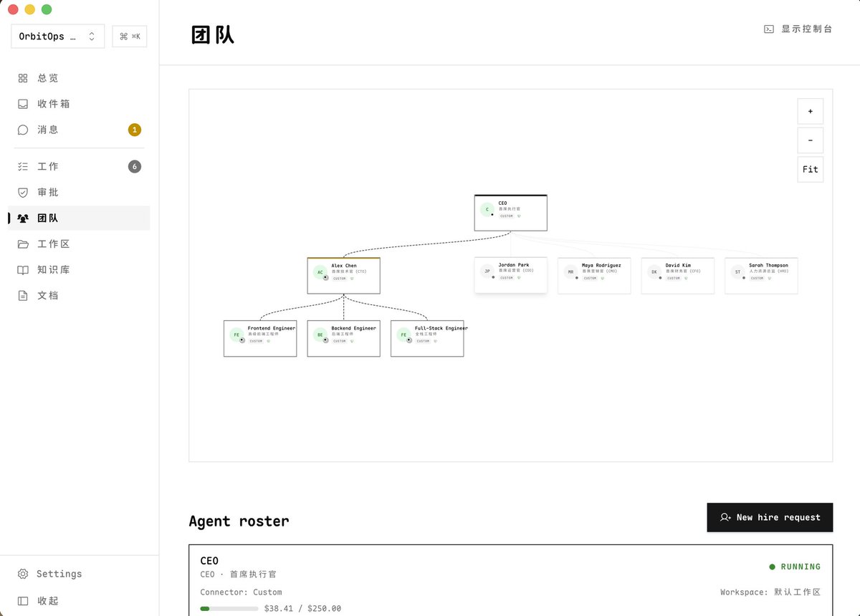Screen dimensions: 860x616
Task: Click the Fit button on the chart
Action: pyautogui.click(x=811, y=169)
